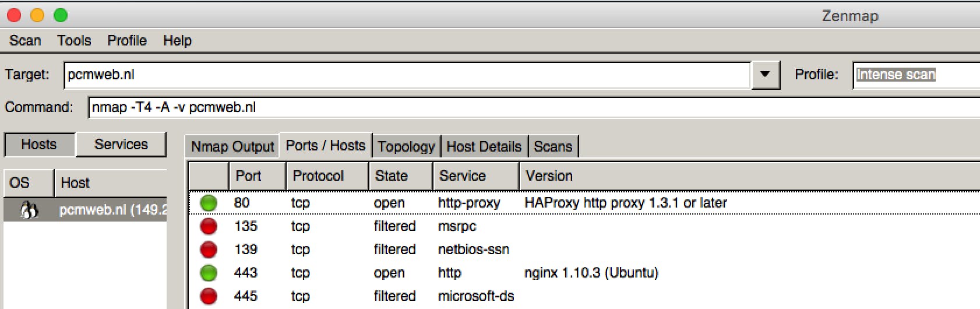The width and height of the screenshot is (980, 309).
Task: Open the Profile menu
Action: 127,40
